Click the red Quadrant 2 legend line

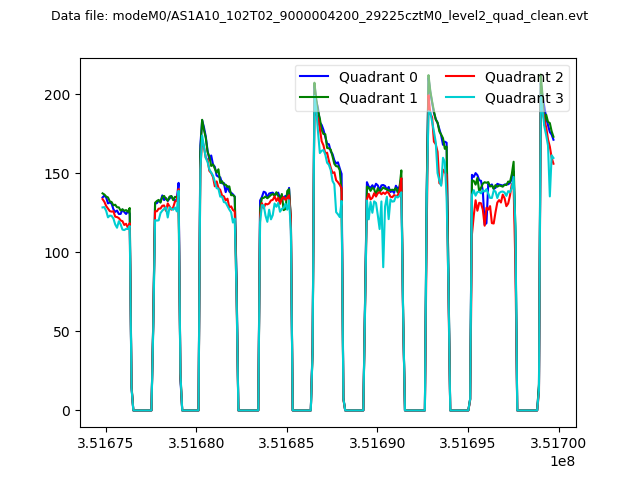461,77
